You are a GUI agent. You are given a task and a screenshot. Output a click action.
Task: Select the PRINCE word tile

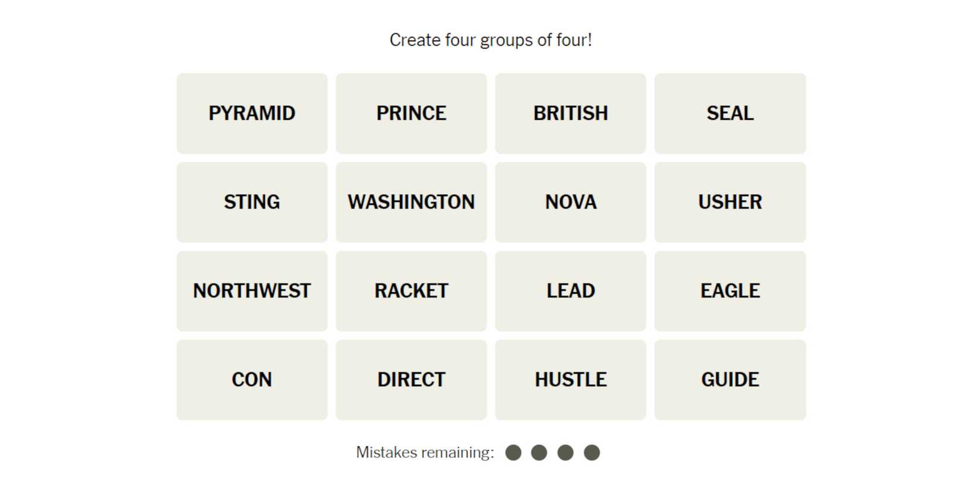[411, 113]
